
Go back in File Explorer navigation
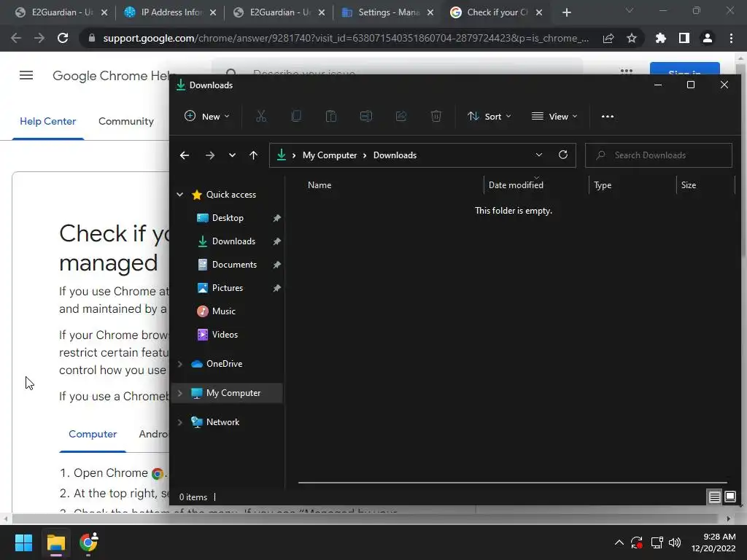(x=185, y=155)
